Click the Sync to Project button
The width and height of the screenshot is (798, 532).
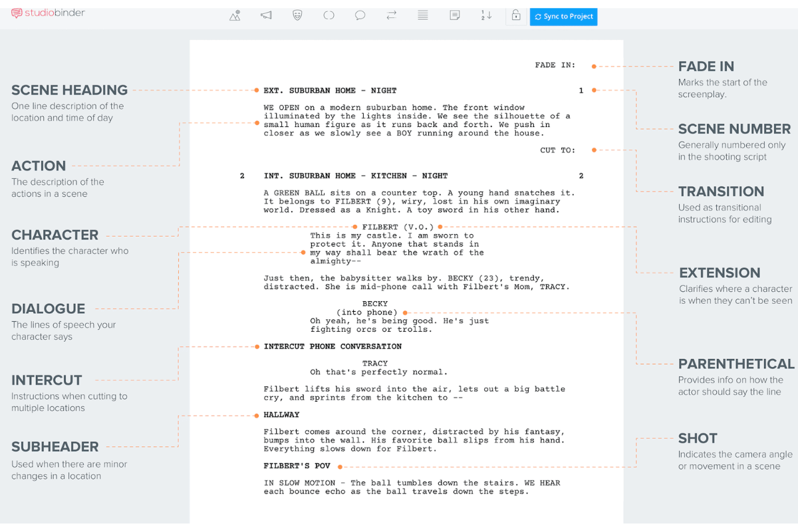[563, 17]
